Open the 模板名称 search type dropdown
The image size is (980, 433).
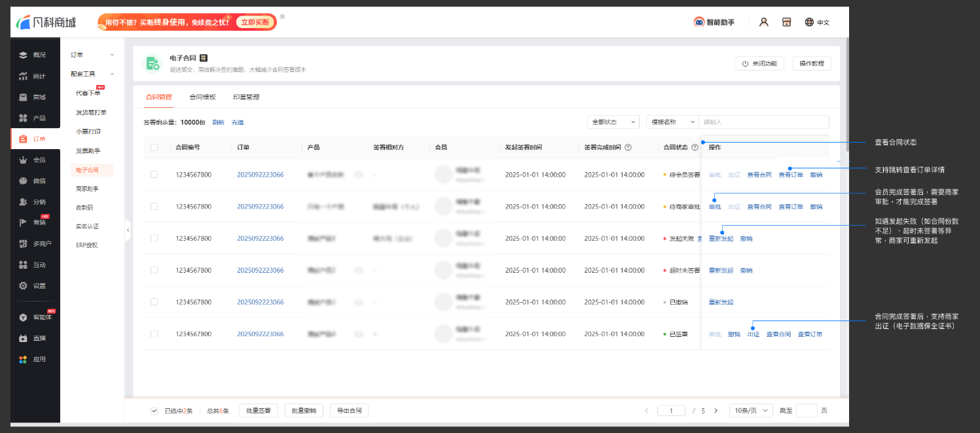[672, 122]
